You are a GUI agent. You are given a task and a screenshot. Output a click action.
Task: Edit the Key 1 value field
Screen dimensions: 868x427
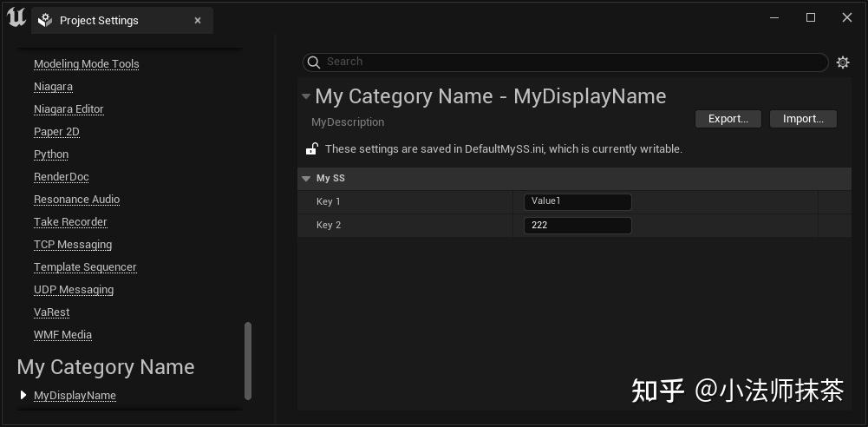578,201
